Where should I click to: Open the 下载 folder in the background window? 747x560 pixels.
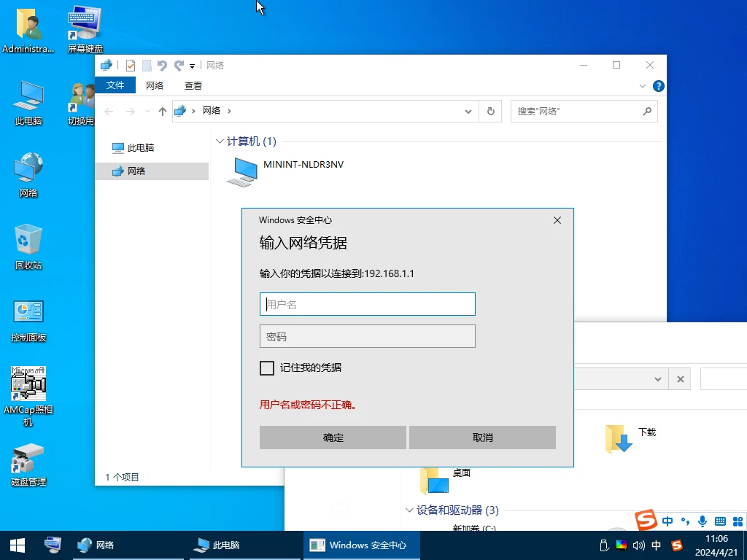pos(631,438)
